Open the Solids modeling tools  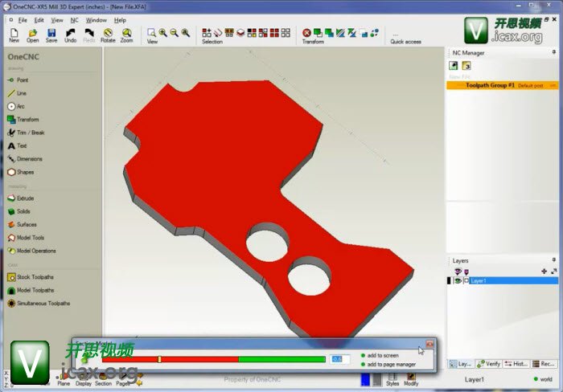point(18,211)
